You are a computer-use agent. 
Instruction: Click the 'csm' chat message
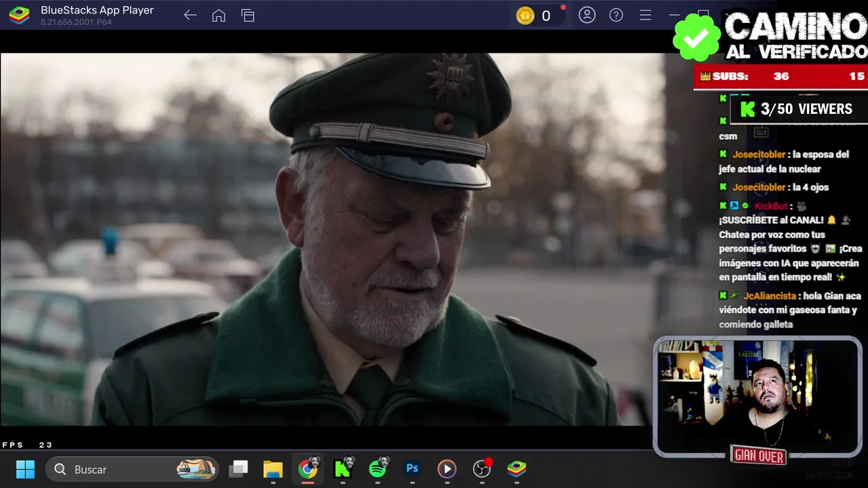[x=728, y=136]
